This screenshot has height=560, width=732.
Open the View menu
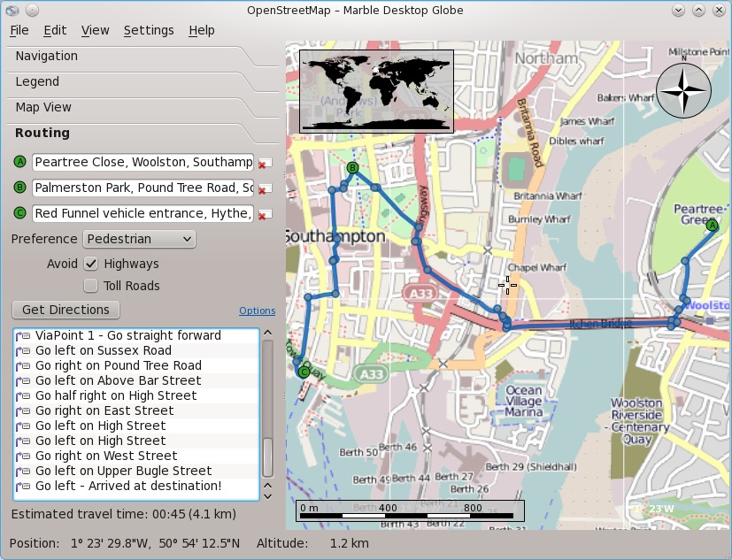pos(95,30)
